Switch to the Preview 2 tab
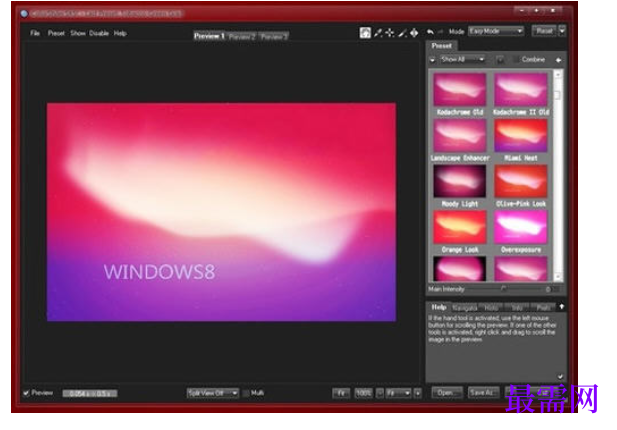This screenshot has width=617, height=430. tap(242, 37)
